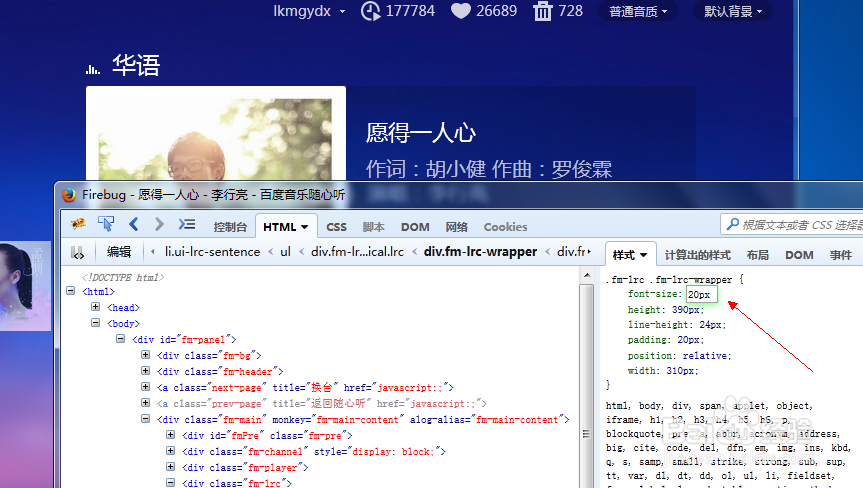
Task: Click the Firefox logo in Firebug title
Action: point(69,195)
